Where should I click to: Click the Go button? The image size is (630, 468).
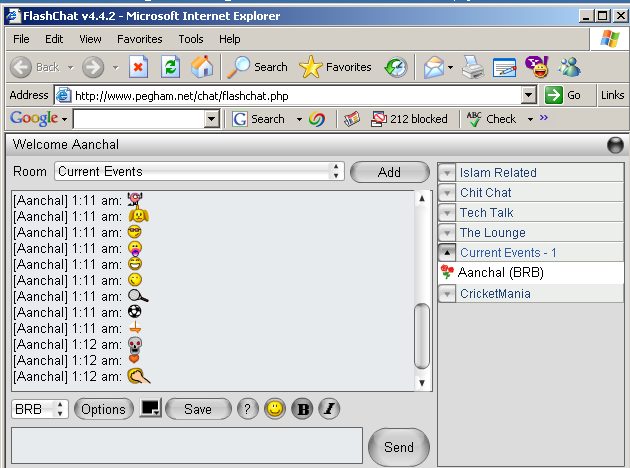coord(562,95)
